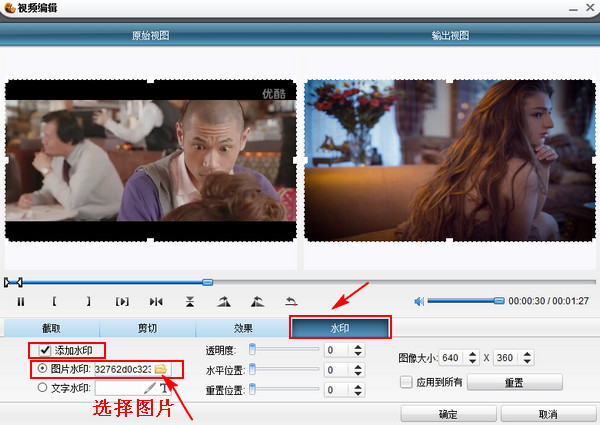Close the 视频编辑 window

point(590,7)
